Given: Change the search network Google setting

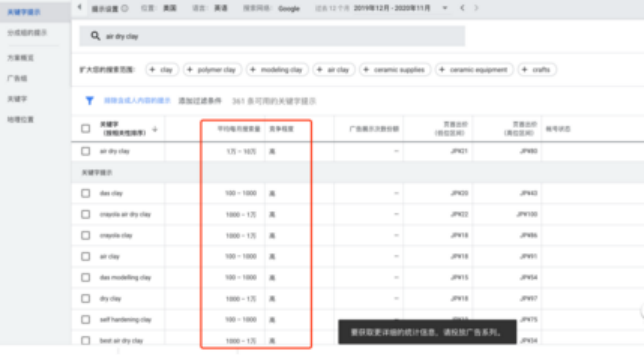Looking at the screenshot, I should 289,8.
